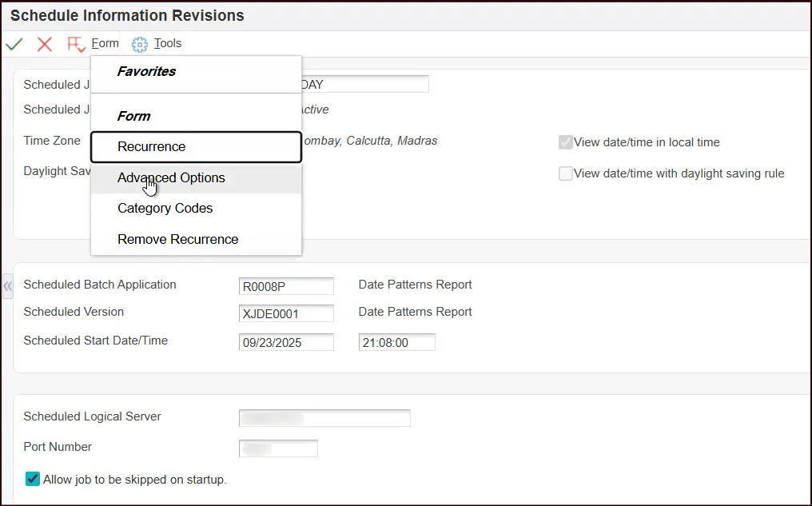Click the Time Zone label
Viewport: 812px width, 506px height.
[x=52, y=141]
